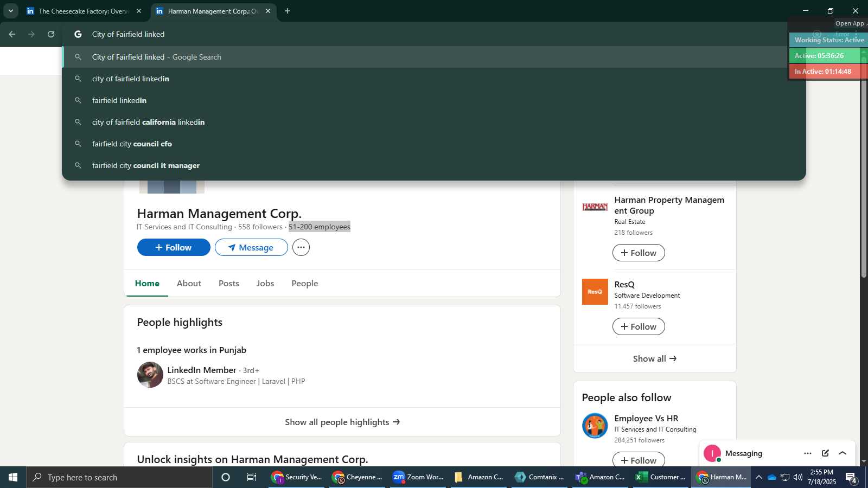
Task: Open the LinkedIn Member profile photo
Action: pyautogui.click(x=150, y=375)
